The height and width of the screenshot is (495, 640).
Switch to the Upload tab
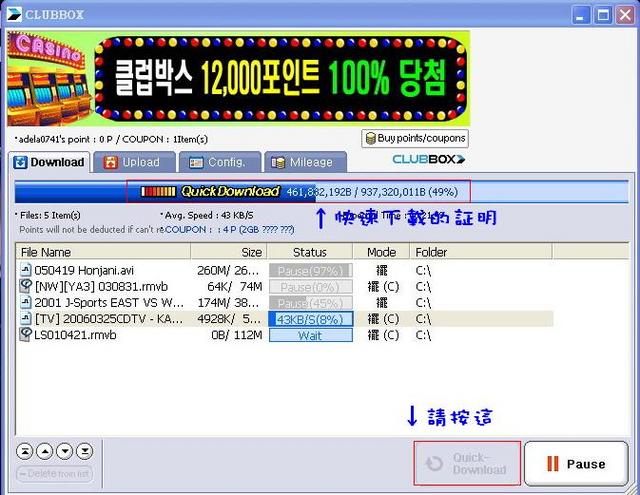coord(134,162)
